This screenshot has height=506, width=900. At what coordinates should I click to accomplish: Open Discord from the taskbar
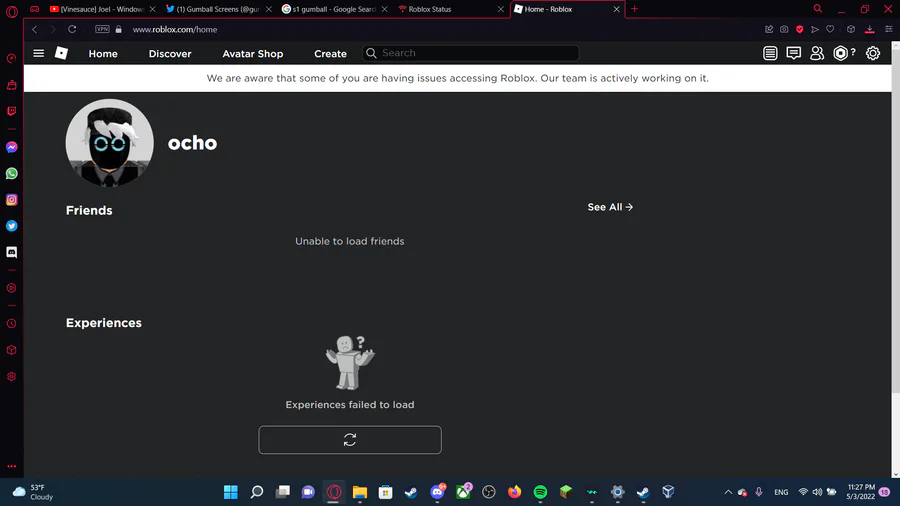tap(437, 492)
